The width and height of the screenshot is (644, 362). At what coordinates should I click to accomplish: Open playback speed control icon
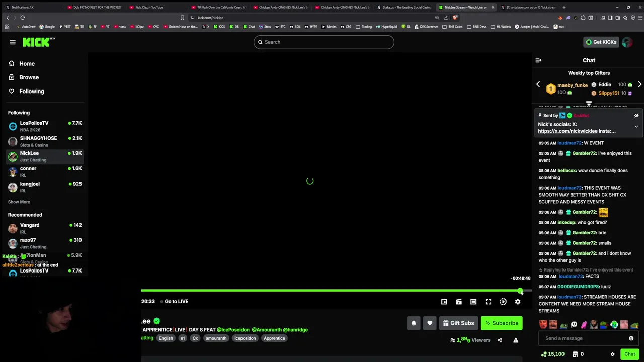point(503,301)
